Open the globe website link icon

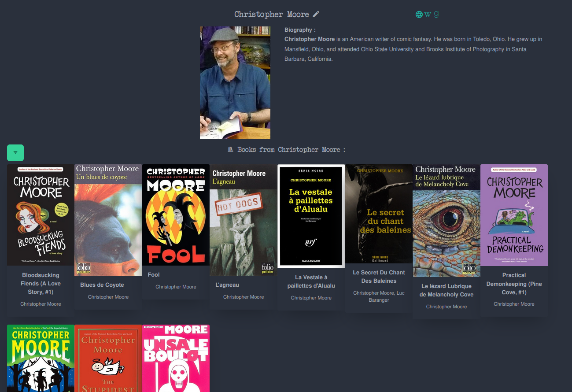[x=419, y=15]
